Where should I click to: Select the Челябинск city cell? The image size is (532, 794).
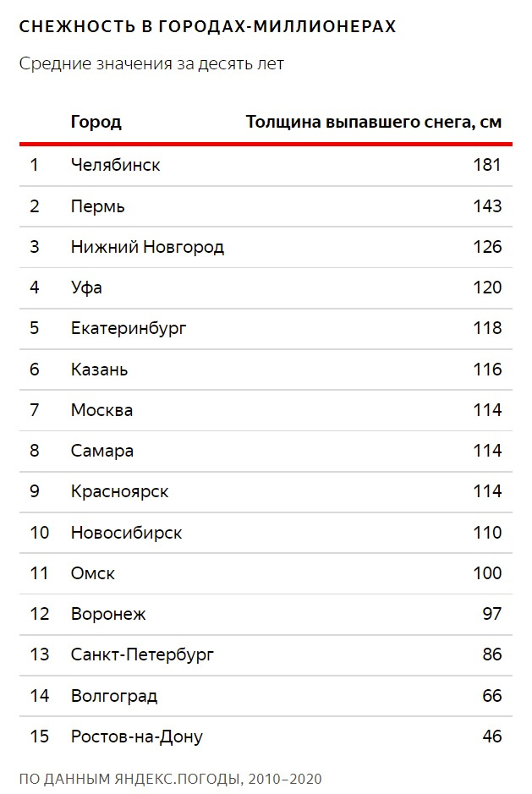[x=115, y=165]
